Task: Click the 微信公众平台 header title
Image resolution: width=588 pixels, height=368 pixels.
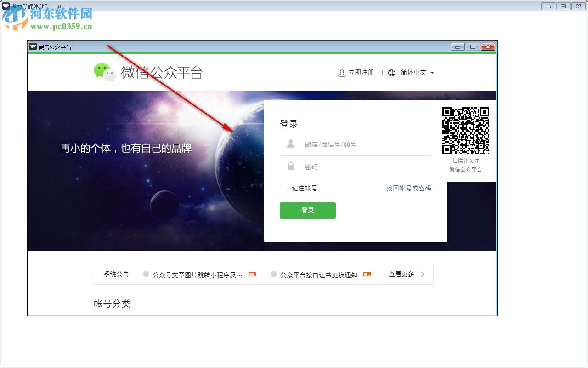Action: (x=162, y=73)
